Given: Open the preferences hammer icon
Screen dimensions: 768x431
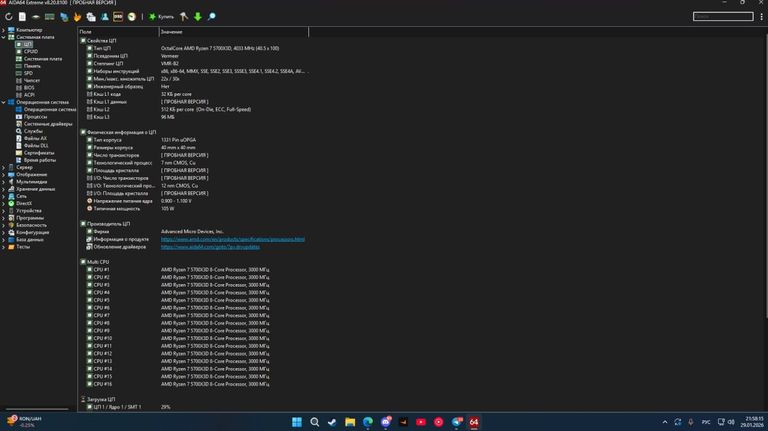Looking at the screenshot, I should (x=184, y=17).
